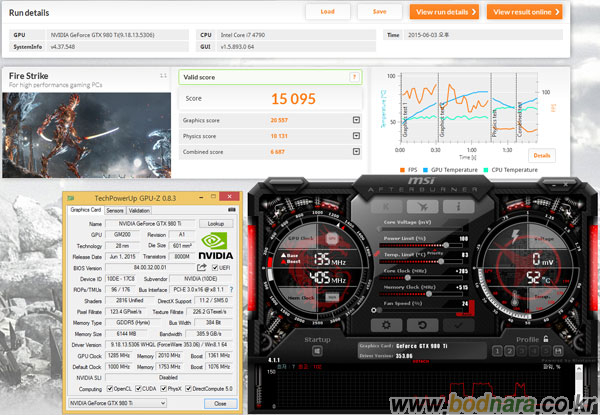Open Afterburner settings gear button

click(386, 325)
